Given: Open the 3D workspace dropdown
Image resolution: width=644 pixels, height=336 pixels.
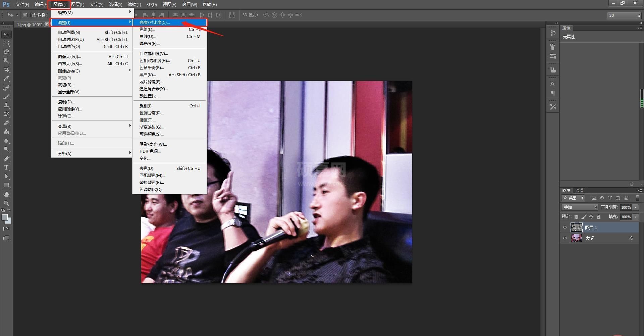Looking at the screenshot, I should pyautogui.click(x=624, y=15).
